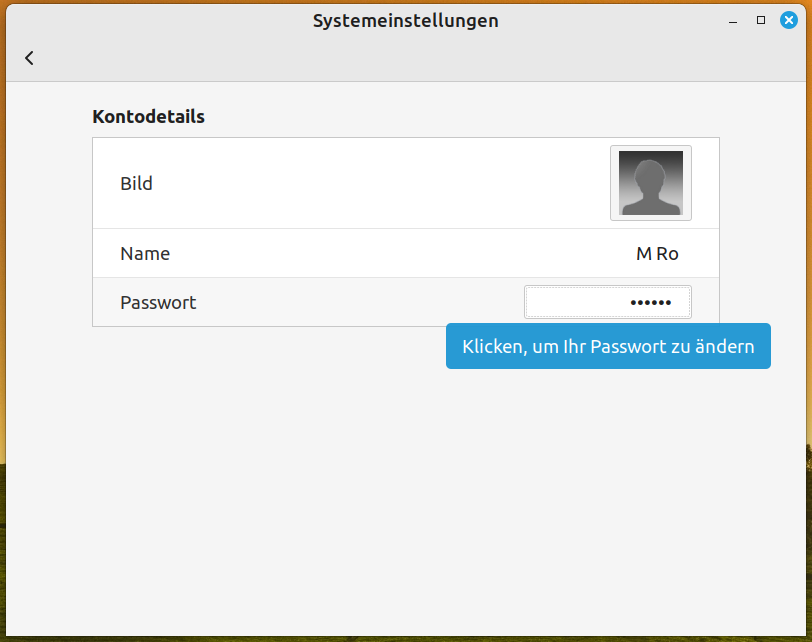
Task: Click the Passwort label
Action: (158, 302)
